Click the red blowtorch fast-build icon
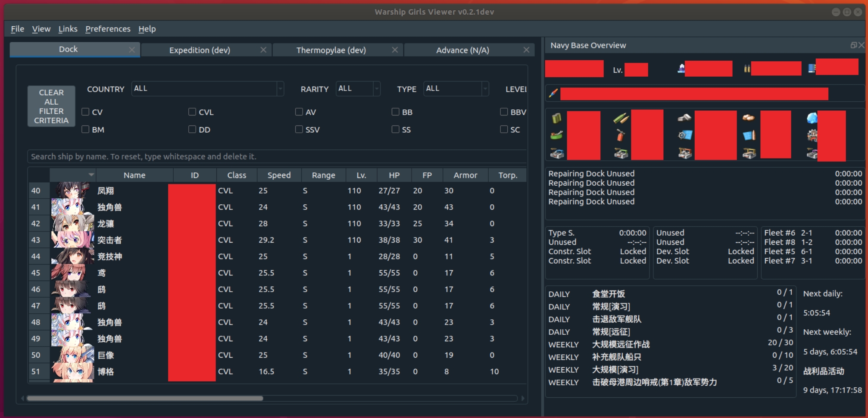The height and width of the screenshot is (418, 868). point(620,135)
